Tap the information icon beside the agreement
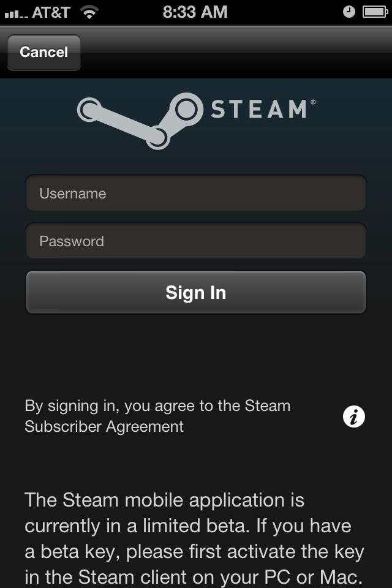 coord(354,417)
